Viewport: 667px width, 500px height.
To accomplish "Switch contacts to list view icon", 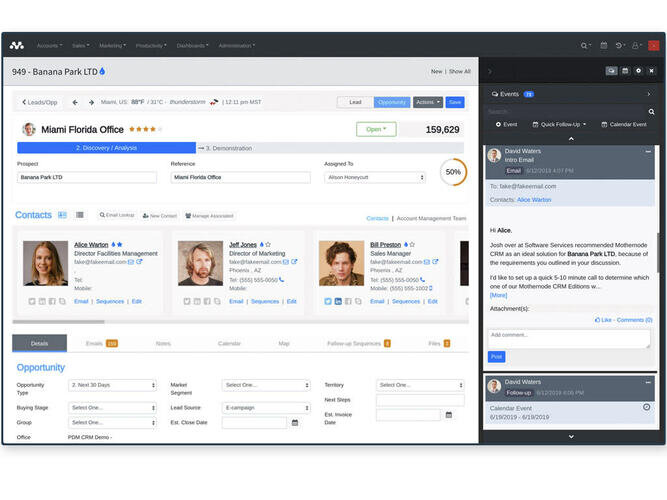I will coord(80,215).
